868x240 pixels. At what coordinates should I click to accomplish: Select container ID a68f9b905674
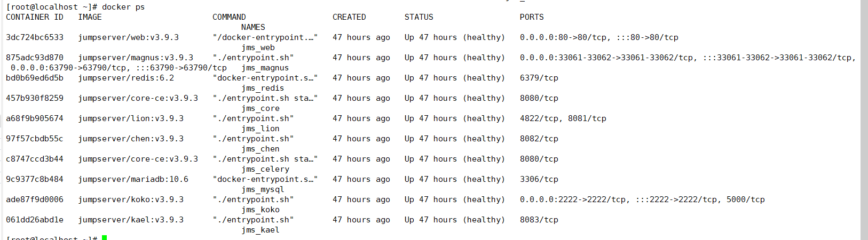(x=35, y=118)
